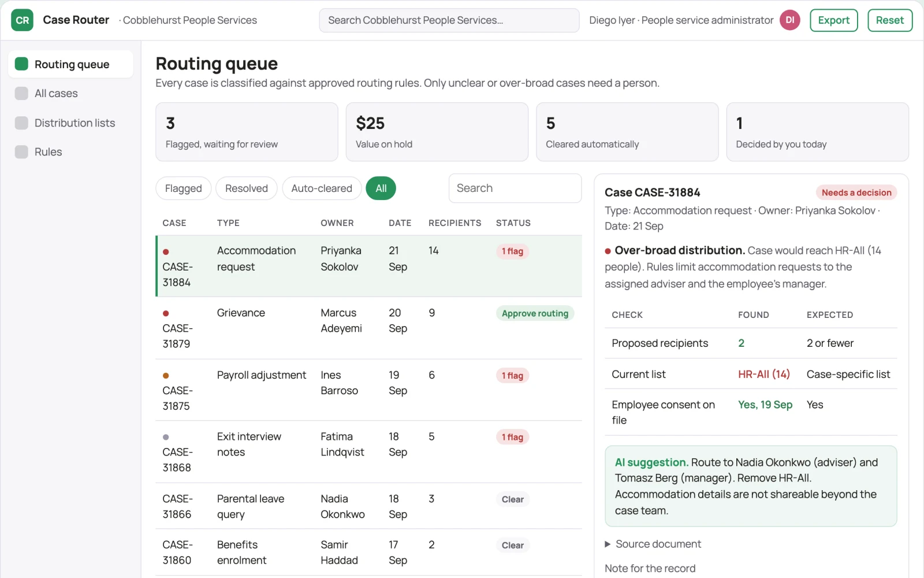Viewport: 924px width, 578px height.
Task: Open Distribution lists page
Action: [71, 123]
